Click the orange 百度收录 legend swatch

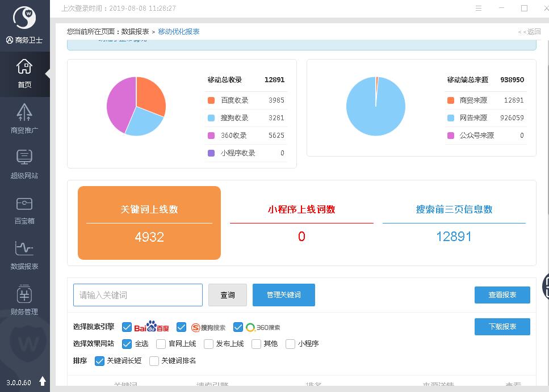pos(211,100)
